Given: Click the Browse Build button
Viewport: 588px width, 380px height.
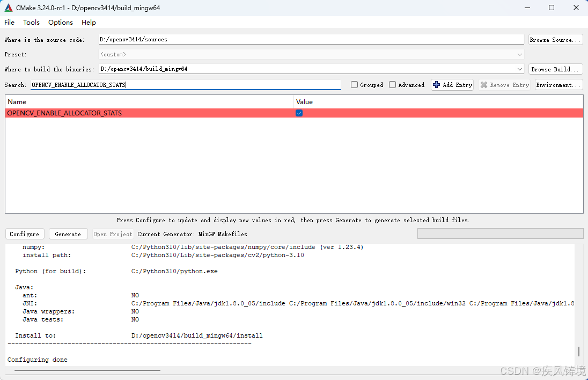Looking at the screenshot, I should [555, 69].
